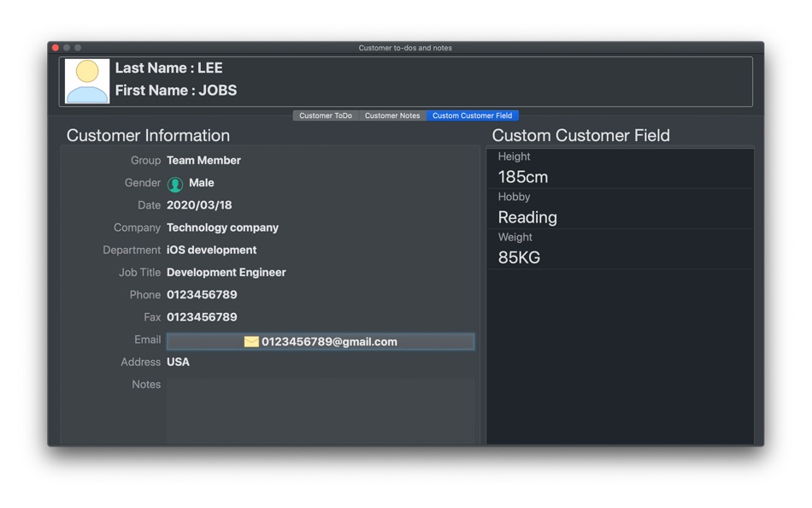Image resolution: width=812 pixels, height=508 pixels.
Task: Click the Fax number 0123456789
Action: click(202, 316)
